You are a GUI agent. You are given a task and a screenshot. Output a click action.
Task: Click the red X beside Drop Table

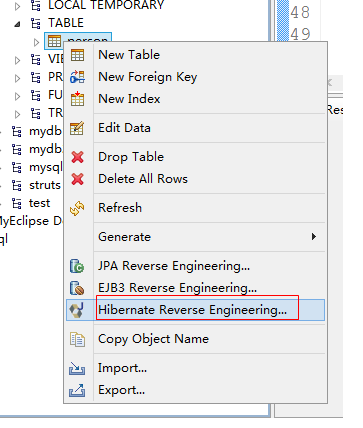[x=77, y=157]
